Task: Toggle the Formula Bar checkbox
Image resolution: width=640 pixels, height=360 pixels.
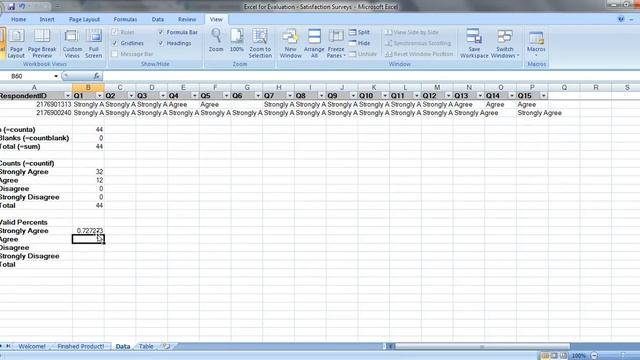Action: point(161,32)
